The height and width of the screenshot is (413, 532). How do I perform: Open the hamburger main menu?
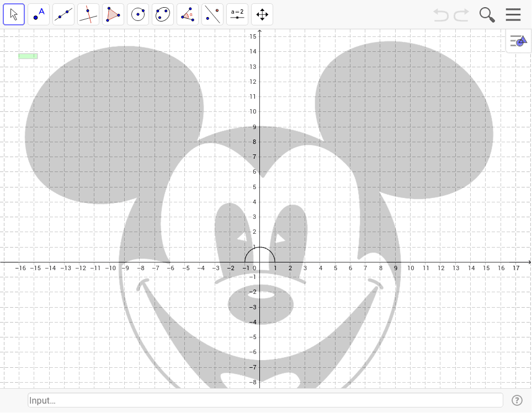pos(513,14)
